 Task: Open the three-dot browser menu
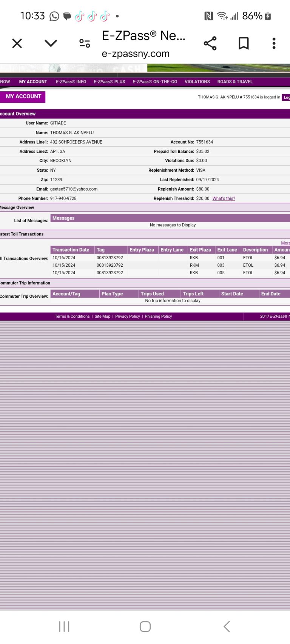(x=274, y=43)
